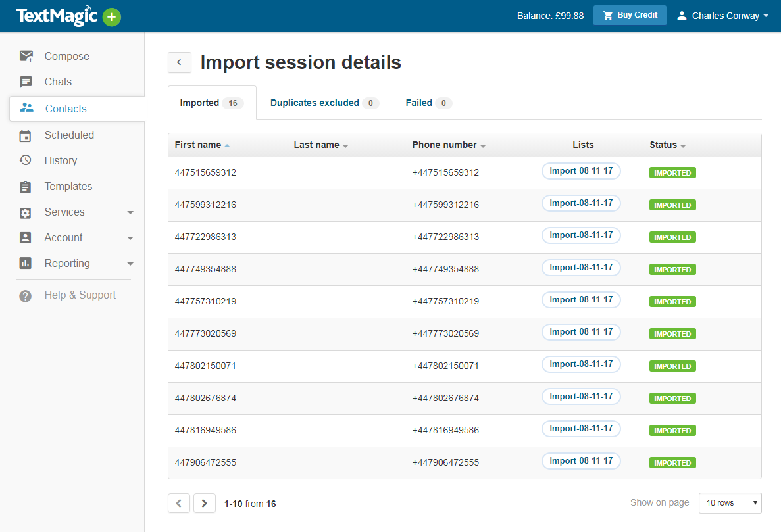Select the Contacts sidebar item

point(77,109)
